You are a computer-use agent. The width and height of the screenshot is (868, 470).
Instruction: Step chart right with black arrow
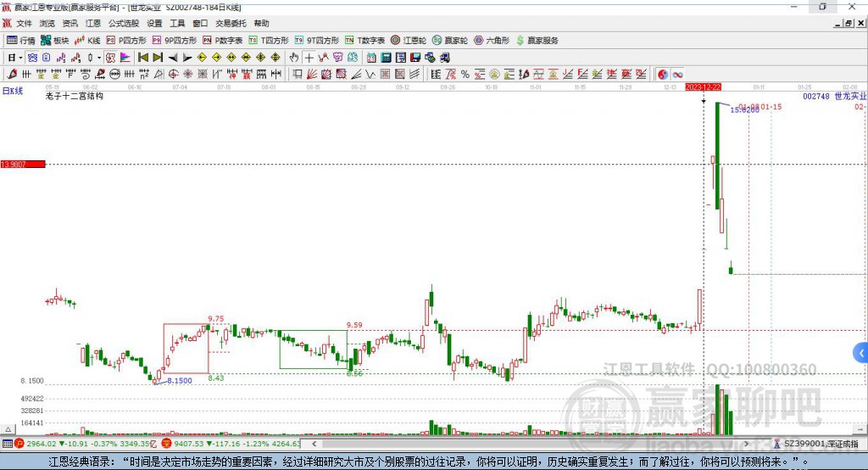click(187, 58)
